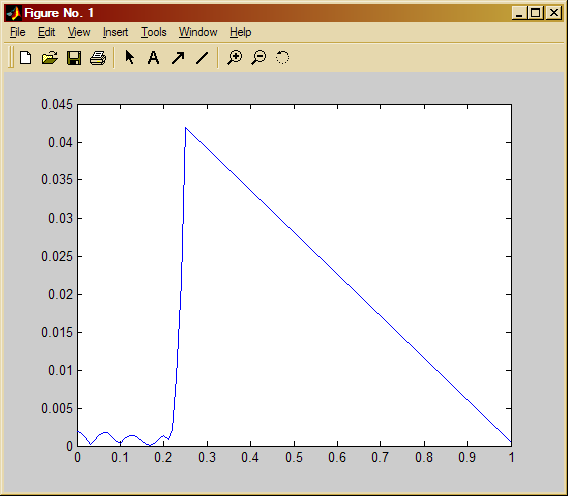Click the x-axis label 0.8
568x496 pixels.
point(424,458)
